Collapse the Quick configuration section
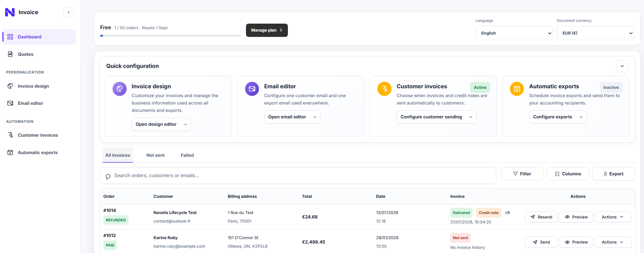Image resolution: width=644 pixels, height=253 pixels. coord(622,66)
